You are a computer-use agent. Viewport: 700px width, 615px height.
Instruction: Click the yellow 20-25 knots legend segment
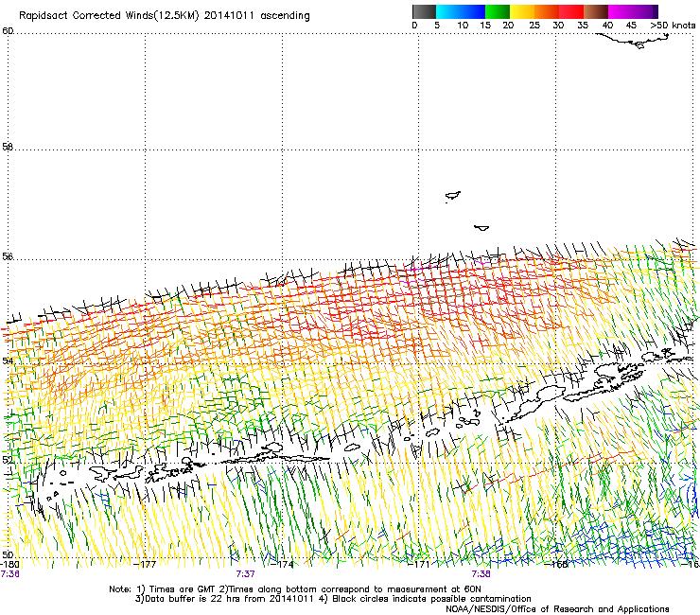(x=522, y=11)
